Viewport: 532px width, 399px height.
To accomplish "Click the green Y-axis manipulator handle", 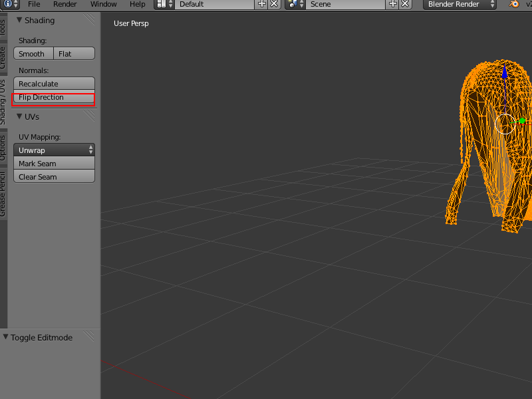I will 522,121.
